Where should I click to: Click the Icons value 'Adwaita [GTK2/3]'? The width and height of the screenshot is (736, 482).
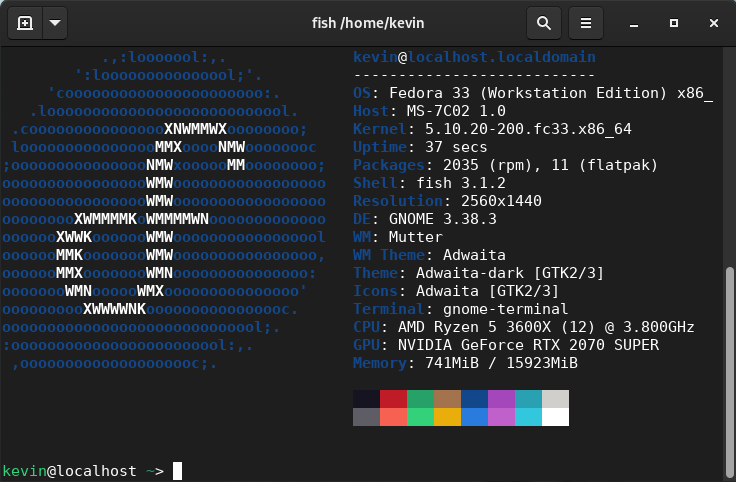coord(487,291)
